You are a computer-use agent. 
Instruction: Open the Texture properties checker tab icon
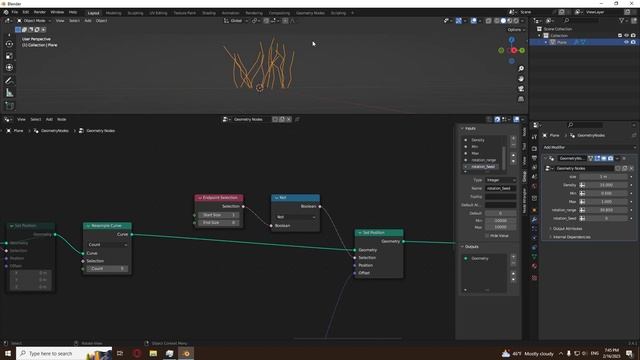click(x=534, y=278)
